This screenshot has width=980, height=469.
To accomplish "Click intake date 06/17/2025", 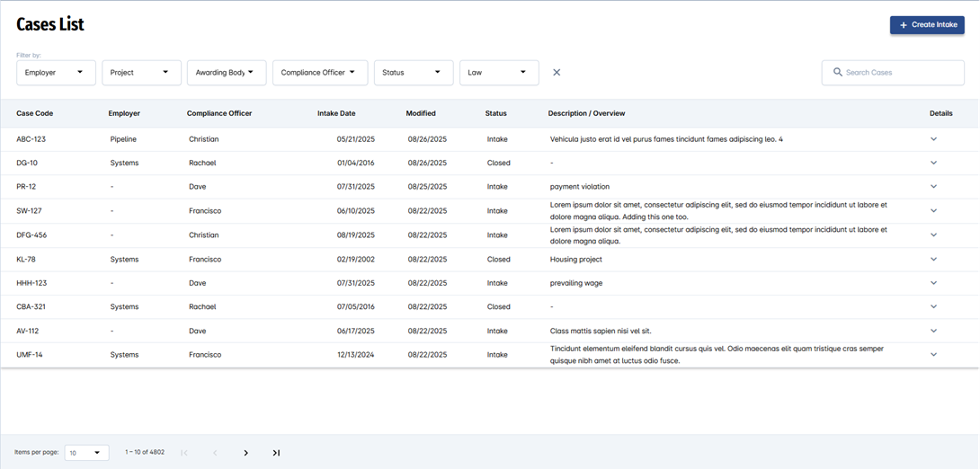I will click(x=356, y=331).
